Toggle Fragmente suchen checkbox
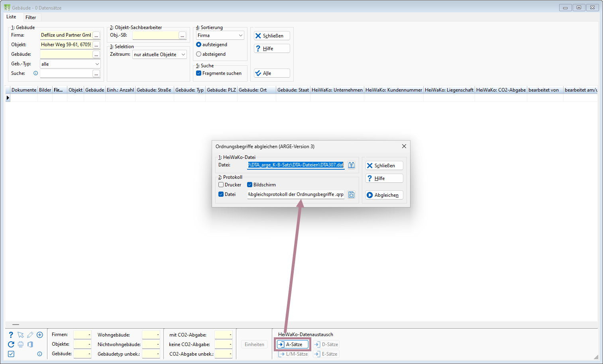Image resolution: width=603 pixels, height=364 pixels. pyautogui.click(x=199, y=73)
